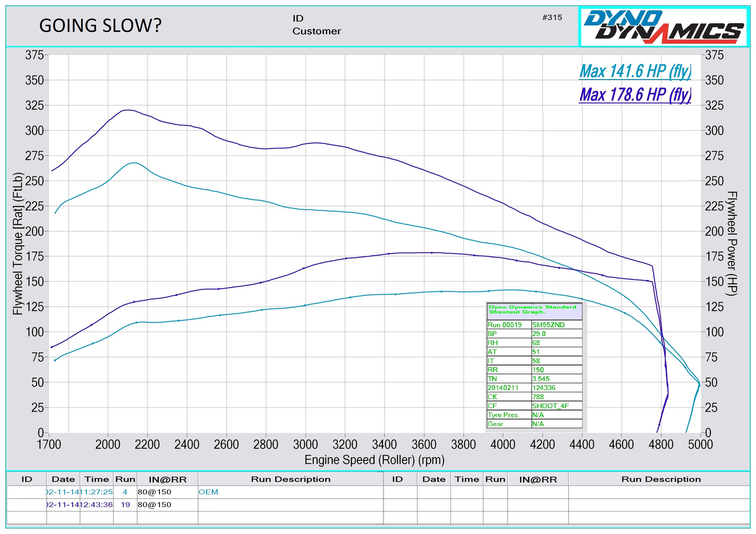Image resolution: width=756 pixels, height=534 pixels.
Task: Click the Dyno Dynamics logo
Action: point(664,27)
